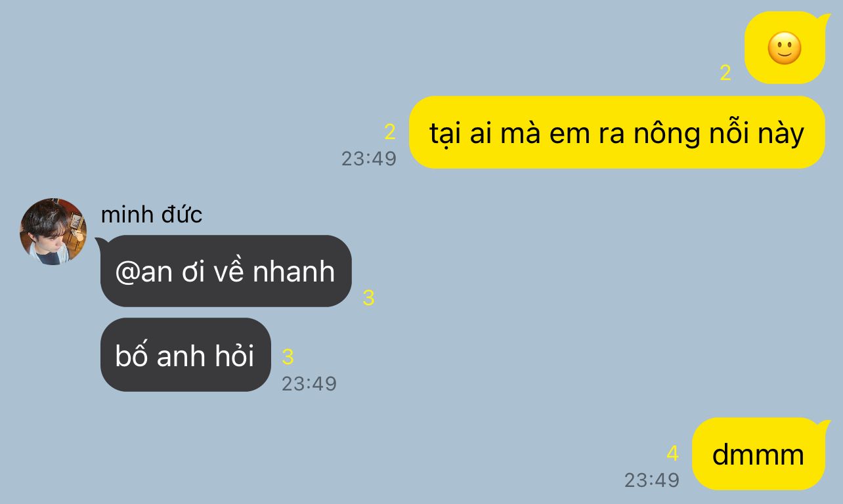843x504 pixels.
Task: Select the yellow 'dmmm' message bubble
Action: coord(758,454)
